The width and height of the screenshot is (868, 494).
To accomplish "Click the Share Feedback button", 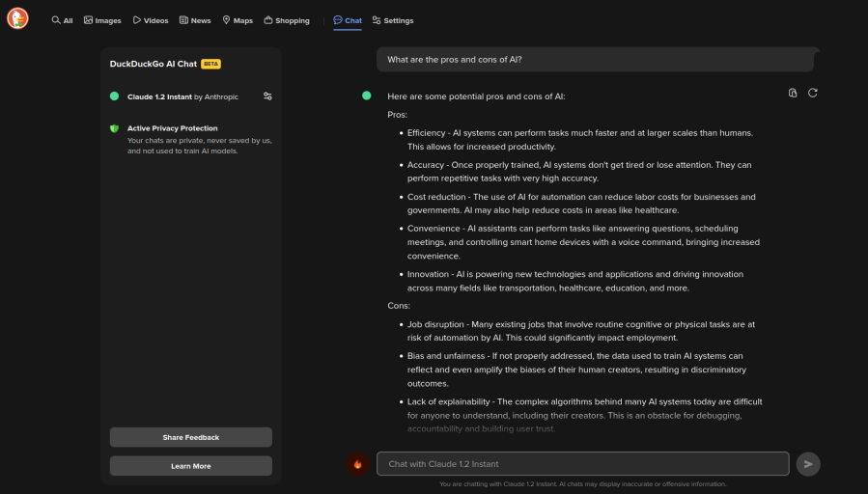I will (x=191, y=437).
